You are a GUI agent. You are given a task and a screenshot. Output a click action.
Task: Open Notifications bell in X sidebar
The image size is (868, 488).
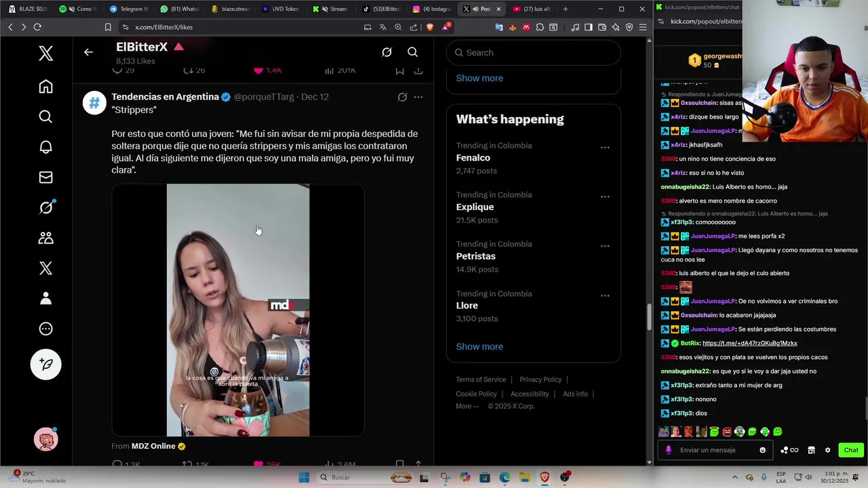pyautogui.click(x=45, y=147)
